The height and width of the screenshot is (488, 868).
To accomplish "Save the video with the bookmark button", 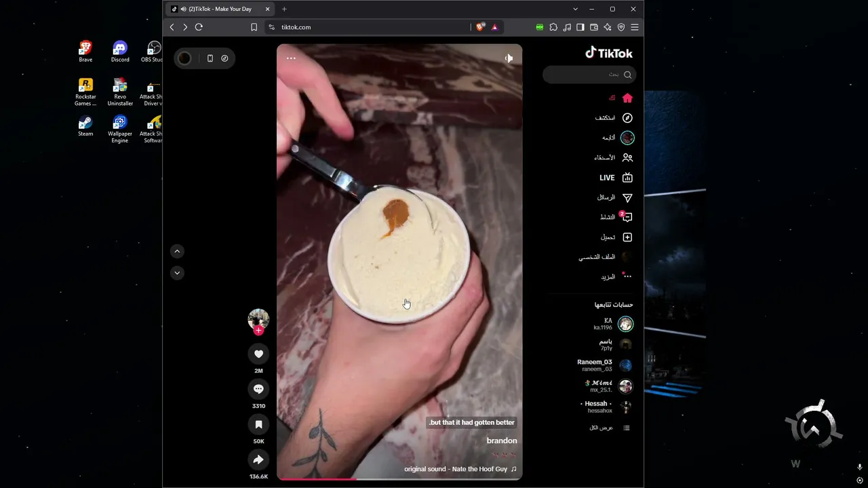I will [x=258, y=424].
